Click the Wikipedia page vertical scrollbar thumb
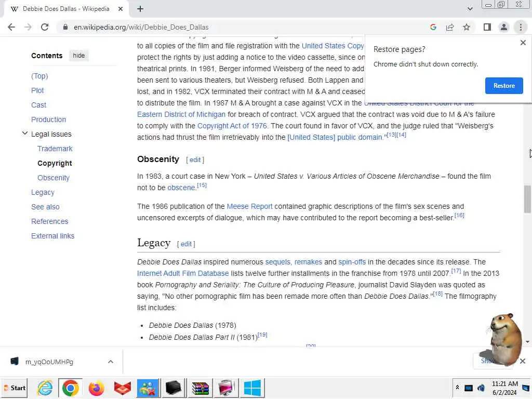 tap(527, 199)
